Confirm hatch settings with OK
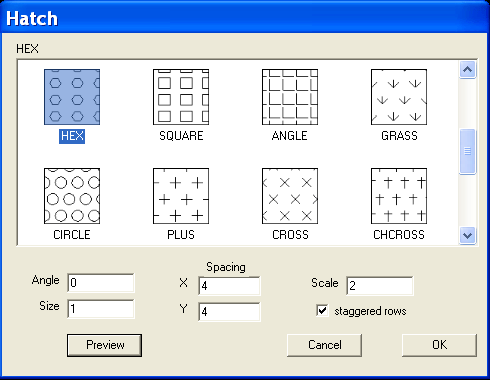 point(439,345)
